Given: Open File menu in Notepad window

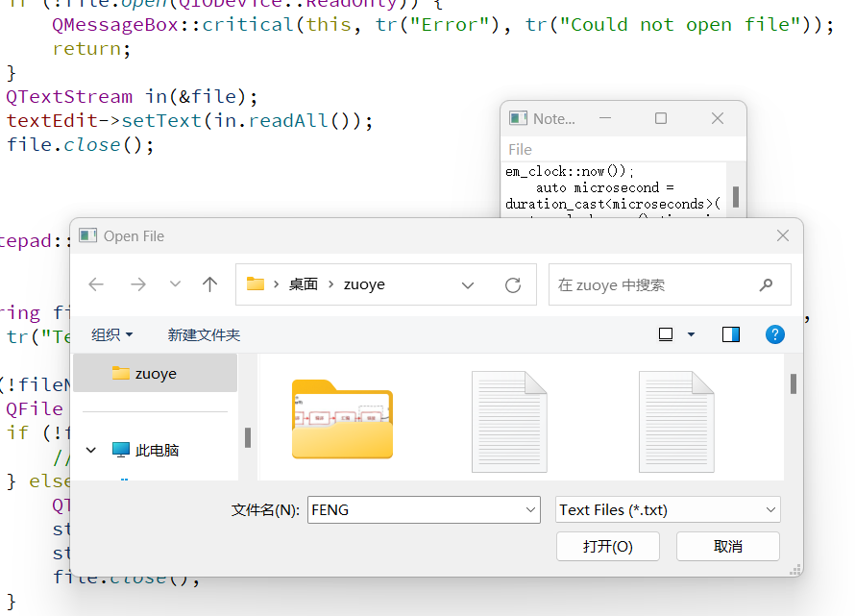Looking at the screenshot, I should pos(520,150).
